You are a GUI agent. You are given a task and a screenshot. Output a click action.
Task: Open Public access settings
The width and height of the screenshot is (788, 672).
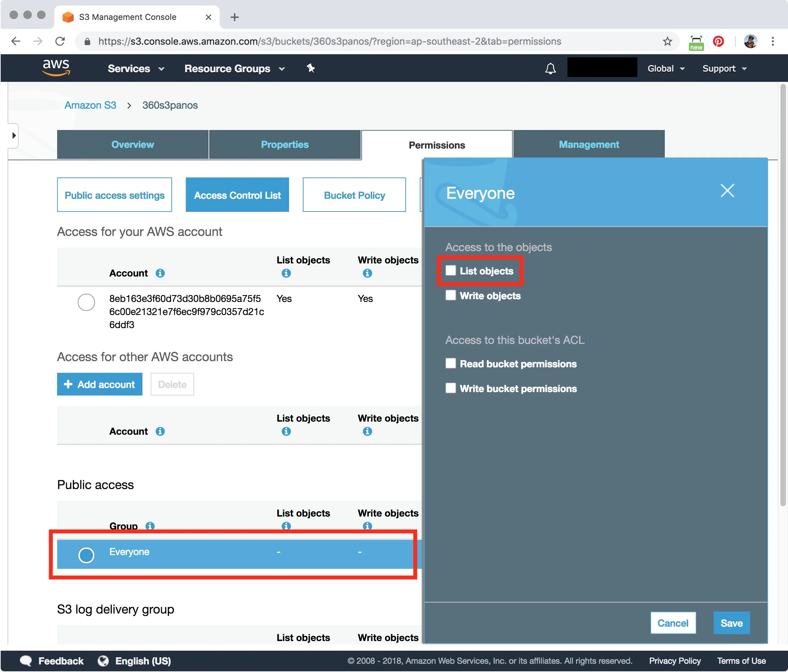pyautogui.click(x=115, y=195)
